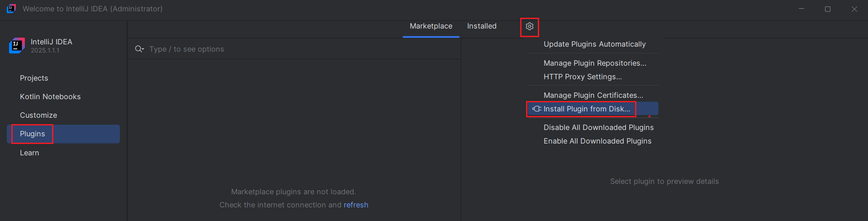Select Manage Plugin Certificates
Screen dimensions: 868x221
click(x=593, y=95)
